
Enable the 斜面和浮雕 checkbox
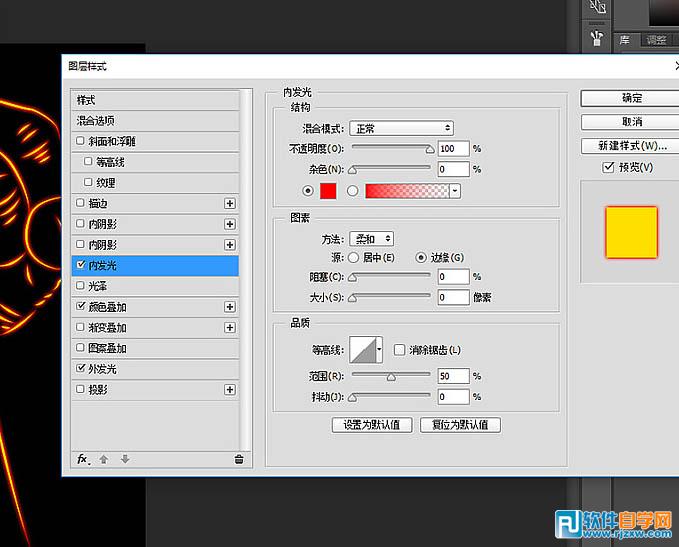click(x=80, y=141)
